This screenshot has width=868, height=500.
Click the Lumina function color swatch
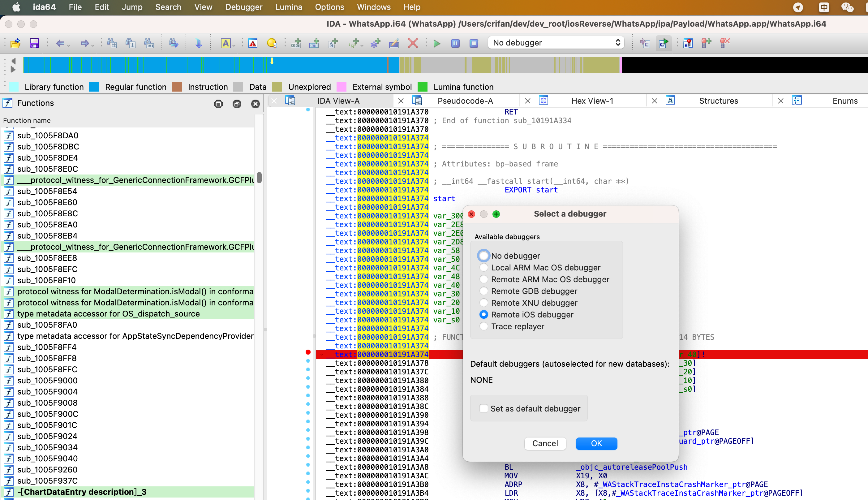[423, 87]
